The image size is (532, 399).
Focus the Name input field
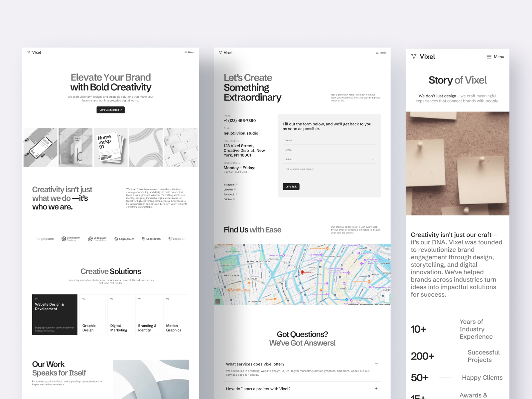[329, 140]
